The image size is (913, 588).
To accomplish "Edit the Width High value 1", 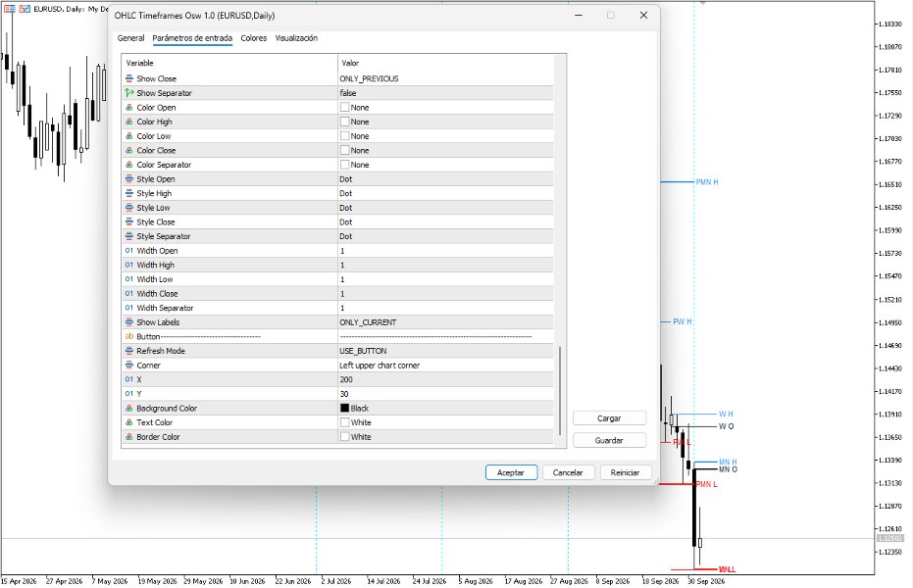I will [x=445, y=265].
